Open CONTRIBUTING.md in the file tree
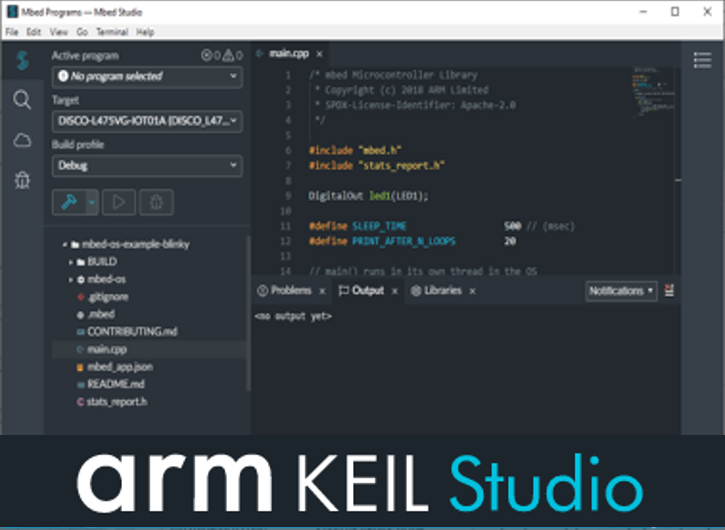Viewport: 725px width, 530px height. [x=132, y=332]
